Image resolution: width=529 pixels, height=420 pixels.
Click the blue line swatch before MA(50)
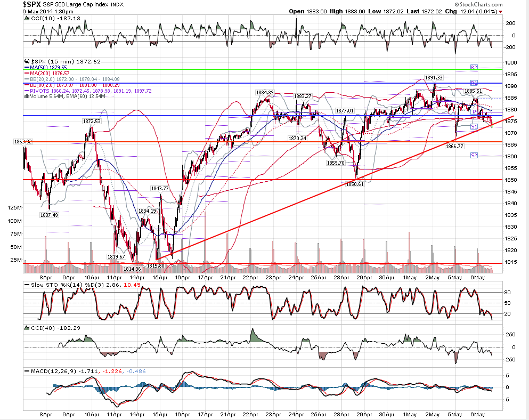[27, 68]
